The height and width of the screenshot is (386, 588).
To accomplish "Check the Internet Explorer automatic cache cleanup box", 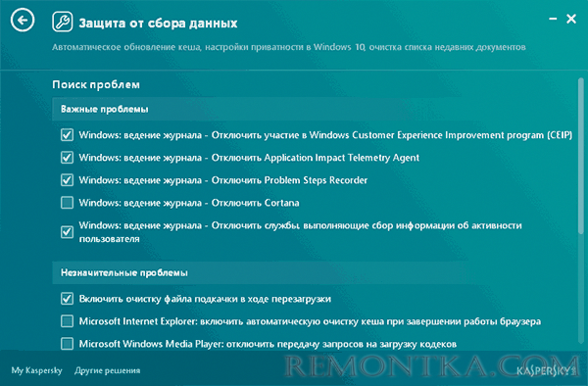I will click(x=67, y=321).
